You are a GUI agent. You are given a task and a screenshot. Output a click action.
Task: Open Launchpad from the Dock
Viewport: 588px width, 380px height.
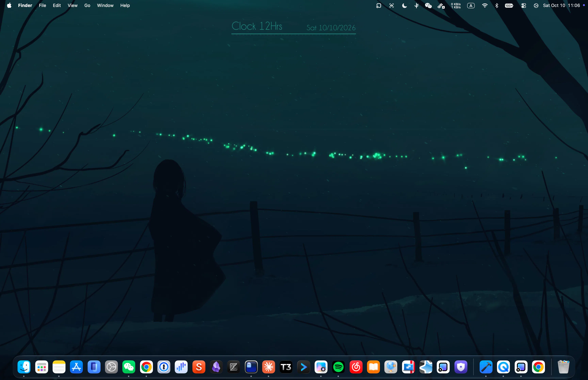pos(42,367)
